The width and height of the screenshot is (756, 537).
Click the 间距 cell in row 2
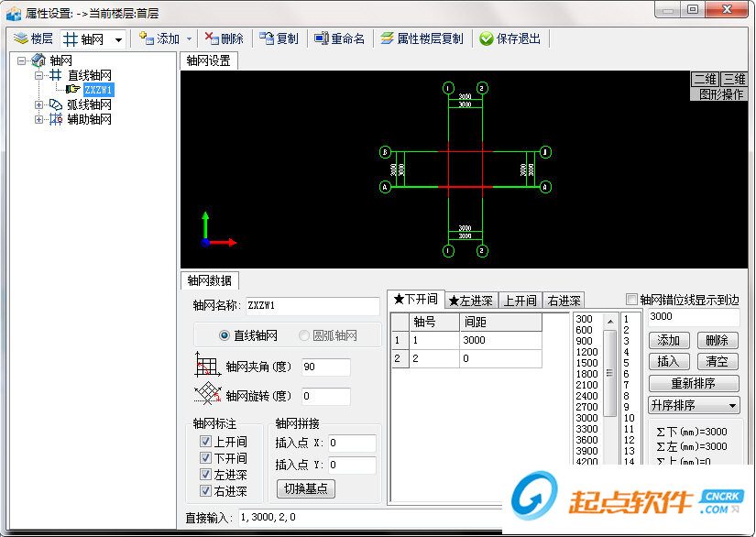coord(500,358)
